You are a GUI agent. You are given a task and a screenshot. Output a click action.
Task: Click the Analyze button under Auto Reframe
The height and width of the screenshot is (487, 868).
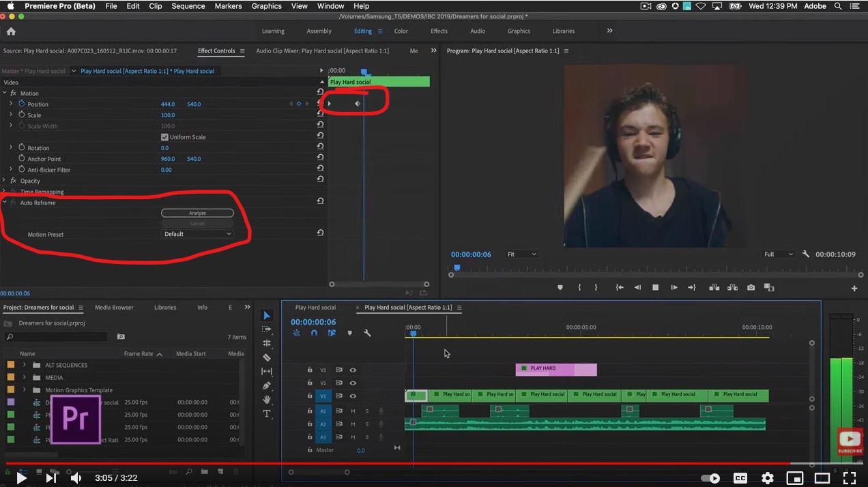[x=197, y=212]
